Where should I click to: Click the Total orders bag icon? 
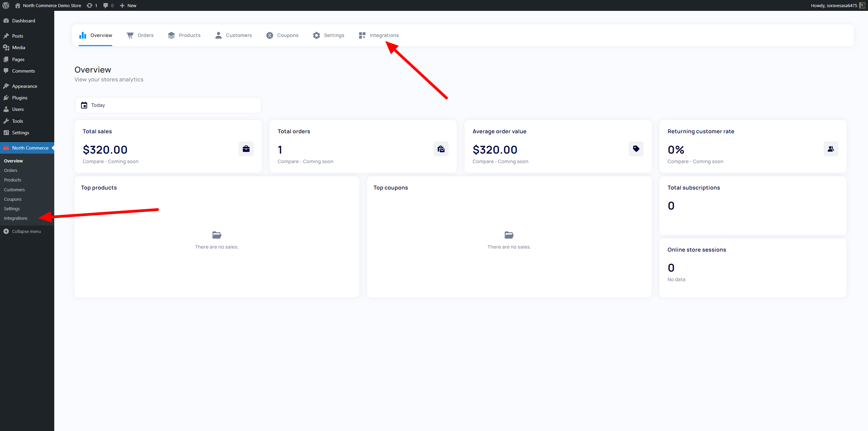click(x=441, y=149)
